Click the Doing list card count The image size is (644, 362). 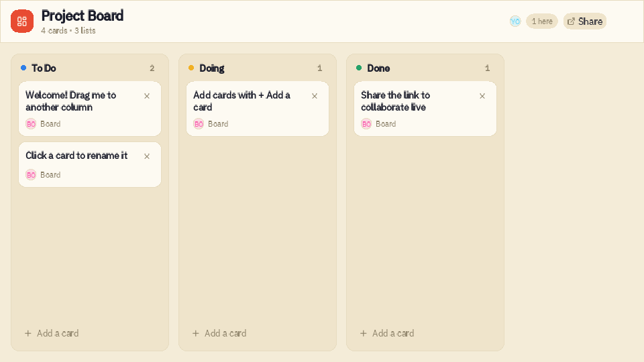(x=319, y=68)
